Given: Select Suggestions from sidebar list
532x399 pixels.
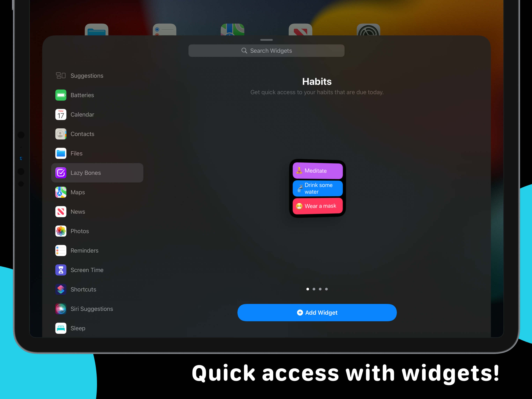Looking at the screenshot, I should pos(87,75).
